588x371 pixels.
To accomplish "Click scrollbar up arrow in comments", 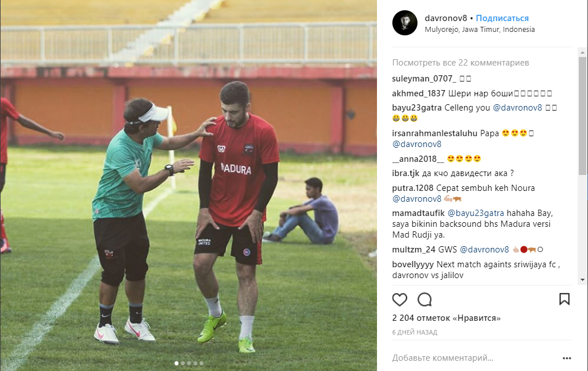I will (582, 52).
